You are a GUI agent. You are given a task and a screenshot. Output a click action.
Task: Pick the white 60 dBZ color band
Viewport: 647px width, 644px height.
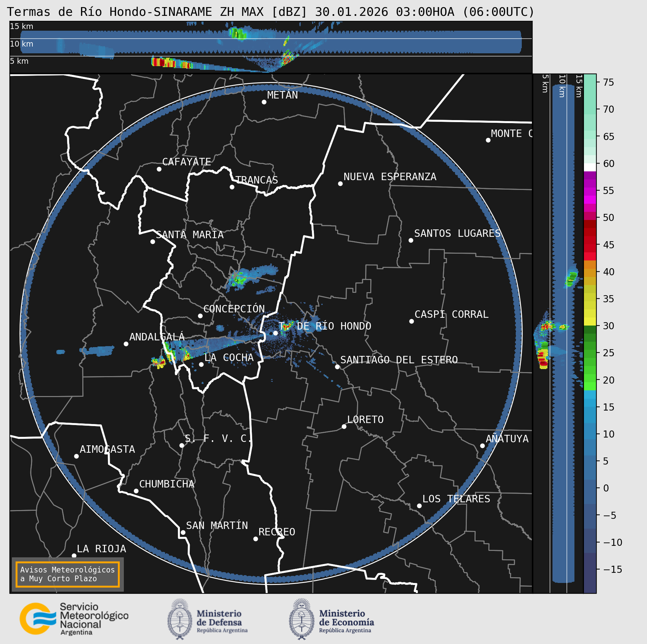[x=590, y=167]
